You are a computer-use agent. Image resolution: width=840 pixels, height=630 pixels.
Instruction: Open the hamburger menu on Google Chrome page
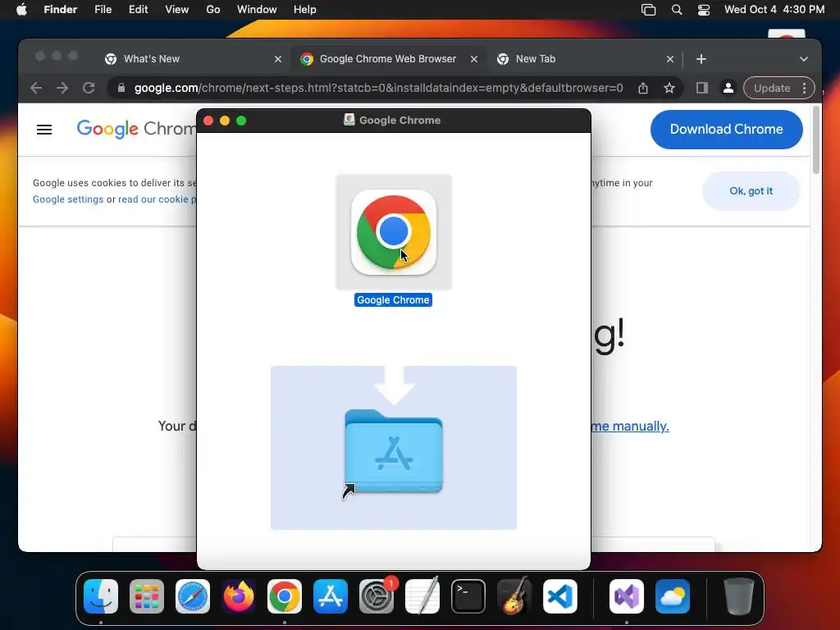click(44, 130)
